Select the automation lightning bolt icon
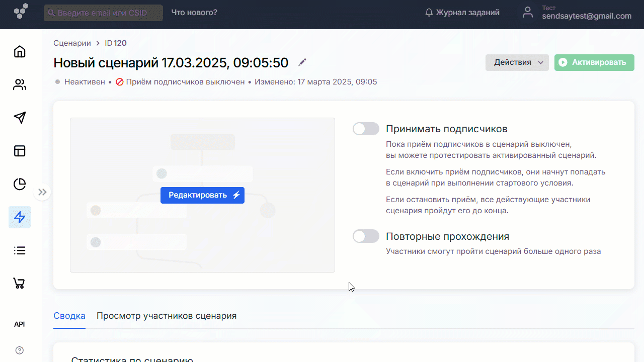This screenshot has width=644, height=362. [x=20, y=217]
